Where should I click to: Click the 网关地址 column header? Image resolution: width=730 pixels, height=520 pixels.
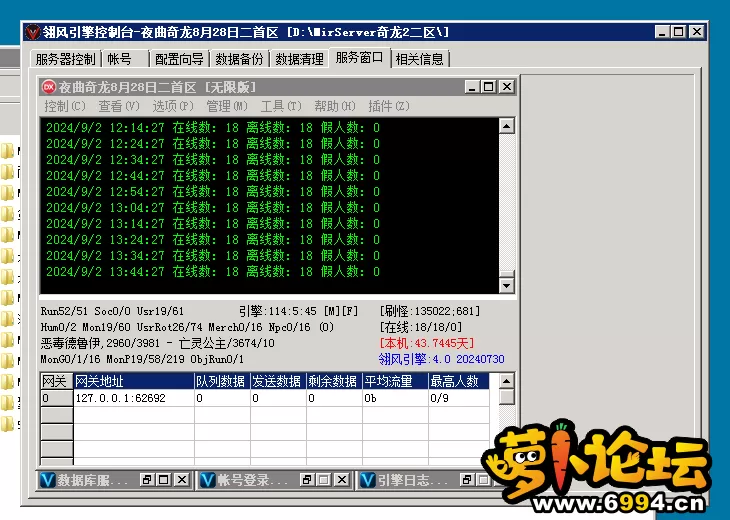tap(134, 381)
